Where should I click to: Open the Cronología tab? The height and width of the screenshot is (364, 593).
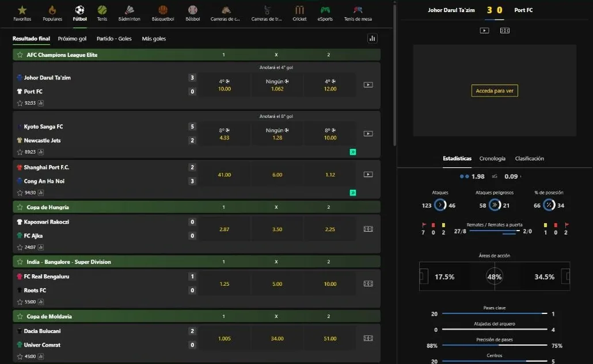click(x=492, y=159)
